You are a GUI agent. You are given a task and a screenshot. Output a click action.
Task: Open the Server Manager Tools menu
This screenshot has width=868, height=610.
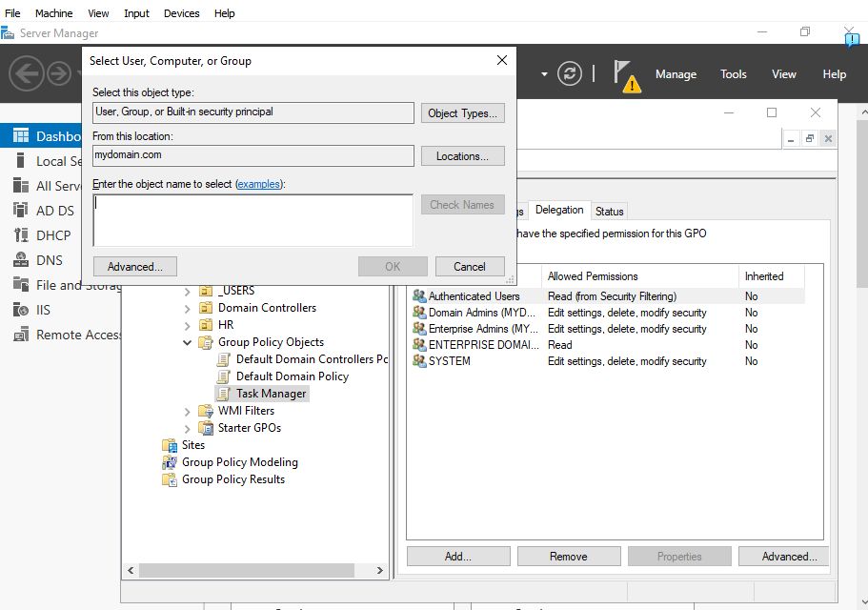pos(733,74)
